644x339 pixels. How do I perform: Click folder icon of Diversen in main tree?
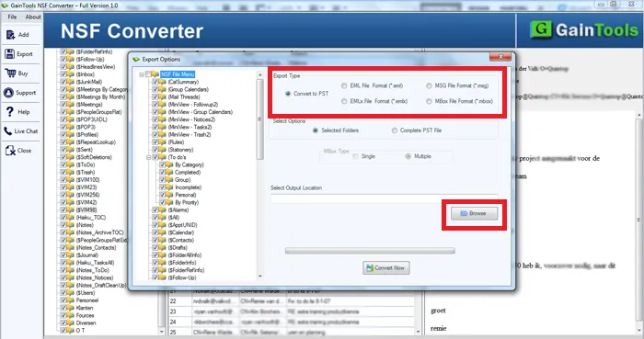coord(71,323)
